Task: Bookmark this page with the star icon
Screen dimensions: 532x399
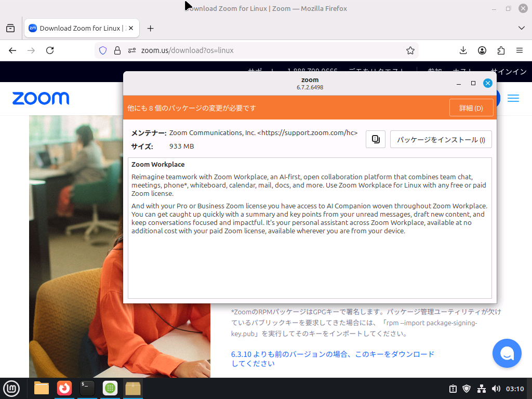Action: coord(410,50)
